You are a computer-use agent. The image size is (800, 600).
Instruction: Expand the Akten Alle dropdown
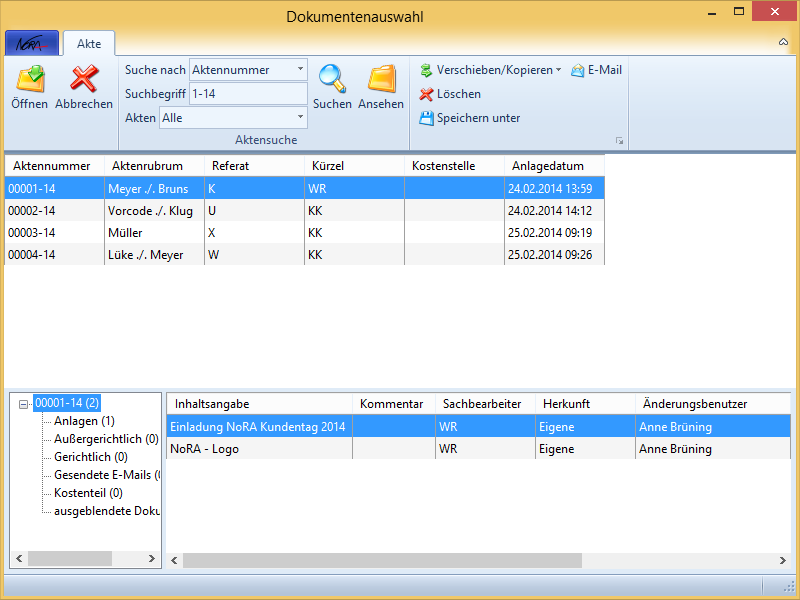[300, 118]
